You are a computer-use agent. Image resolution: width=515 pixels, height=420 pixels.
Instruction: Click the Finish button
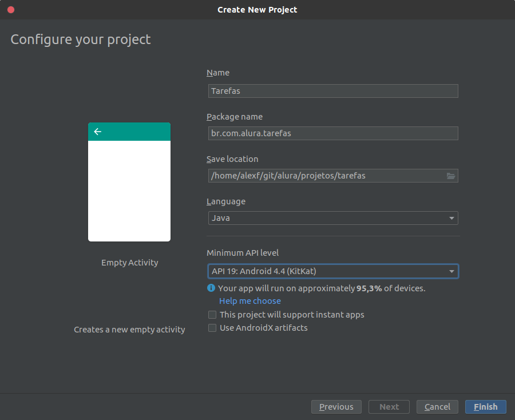pyautogui.click(x=485, y=407)
